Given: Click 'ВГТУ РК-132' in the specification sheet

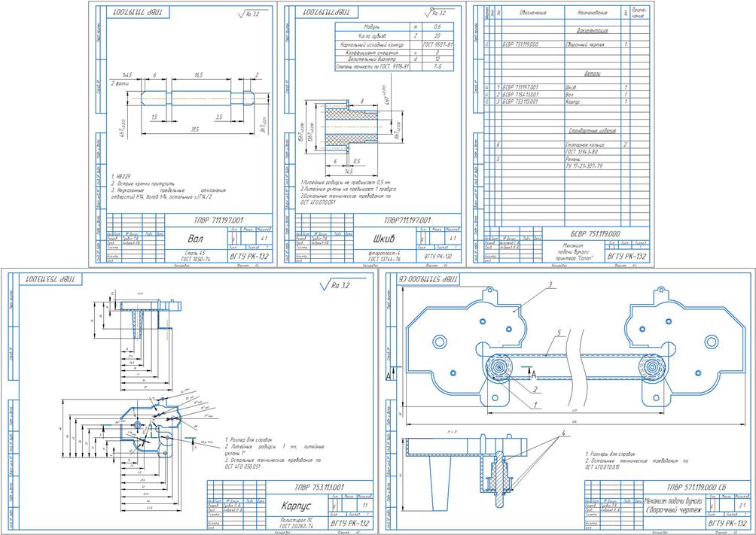Looking at the screenshot, I should 626,257.
